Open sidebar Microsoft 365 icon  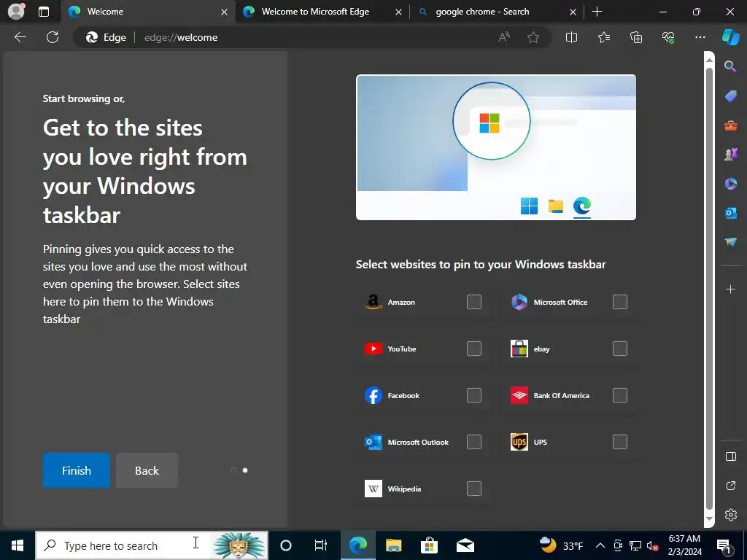tap(730, 183)
